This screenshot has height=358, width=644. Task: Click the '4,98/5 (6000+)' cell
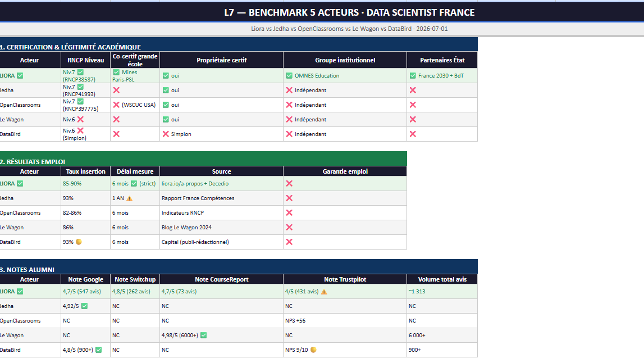[x=221, y=336]
